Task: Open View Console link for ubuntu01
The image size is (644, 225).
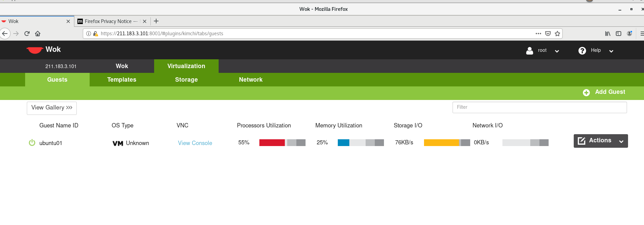Action: [195, 143]
